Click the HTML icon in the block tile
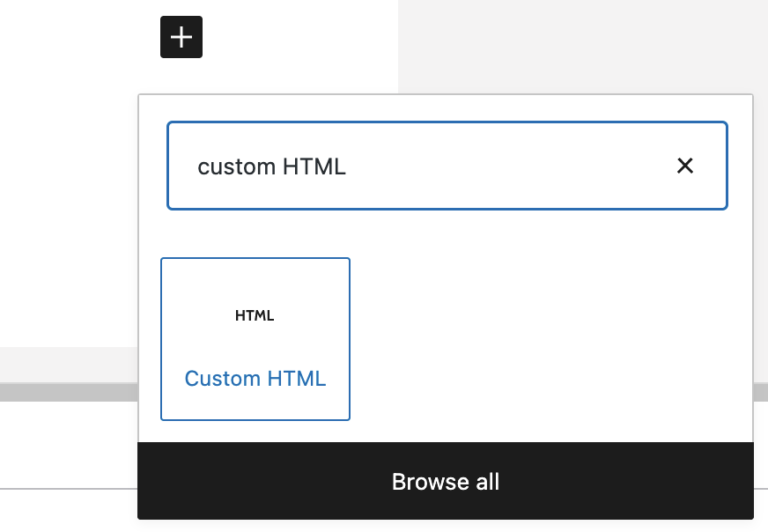This screenshot has width=768, height=532. click(255, 316)
